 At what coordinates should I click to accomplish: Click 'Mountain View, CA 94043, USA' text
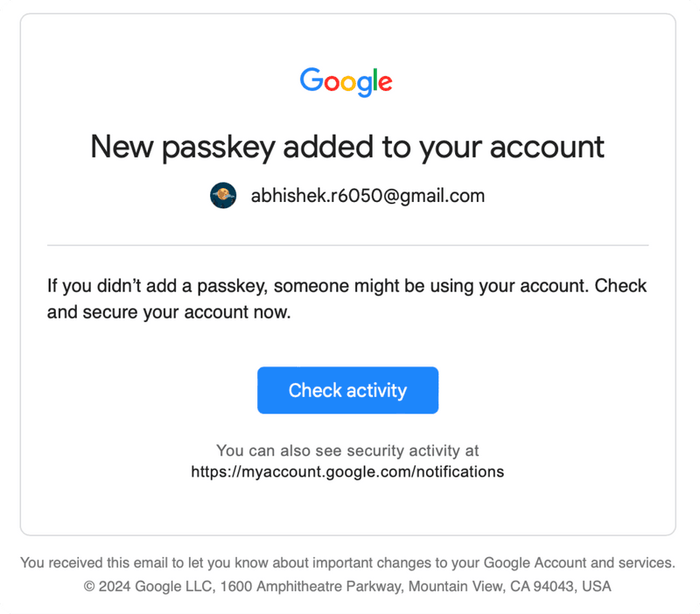coord(510,586)
